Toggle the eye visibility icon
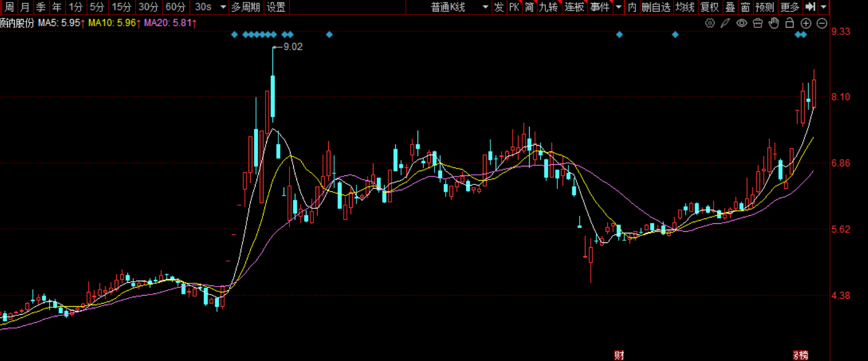The width and height of the screenshot is (868, 361). coord(742,23)
